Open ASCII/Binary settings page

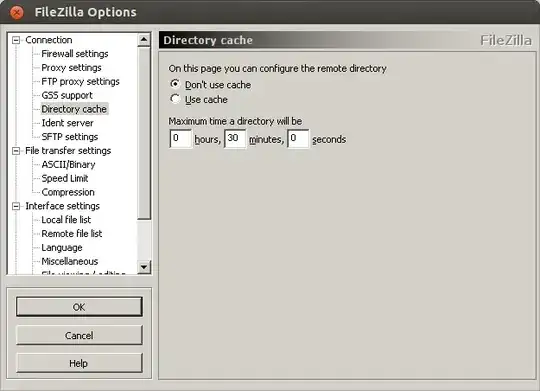coord(68,164)
